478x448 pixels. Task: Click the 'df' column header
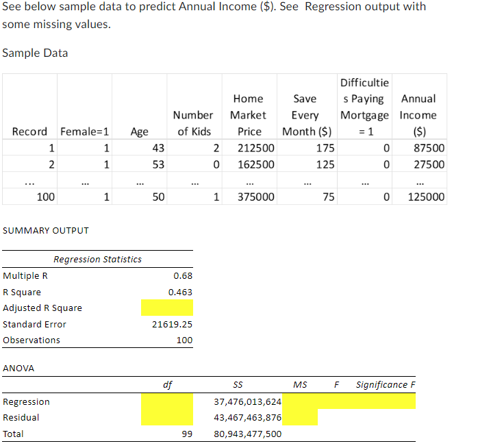[x=167, y=385]
